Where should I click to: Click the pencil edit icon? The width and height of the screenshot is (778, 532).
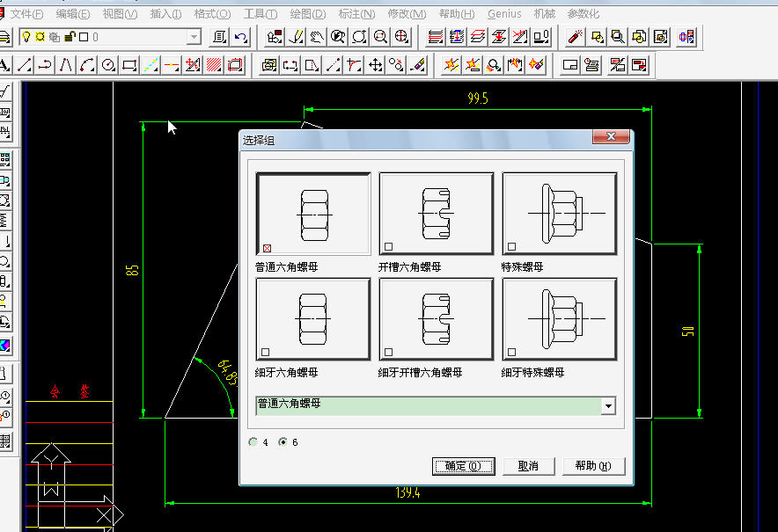(295, 37)
